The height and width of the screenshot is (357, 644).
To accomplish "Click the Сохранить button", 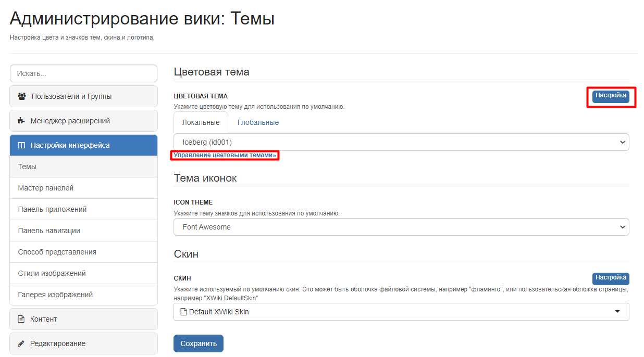I will [199, 343].
